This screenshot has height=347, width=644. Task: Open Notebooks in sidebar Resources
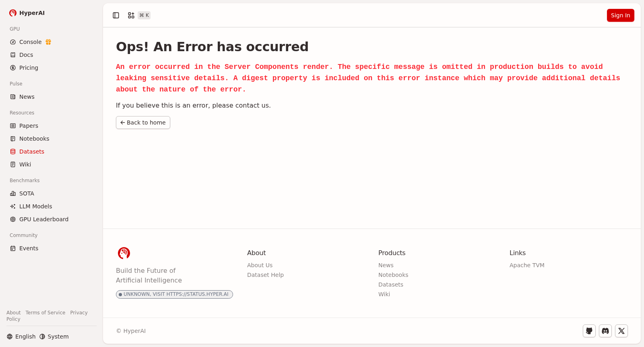pos(52,139)
